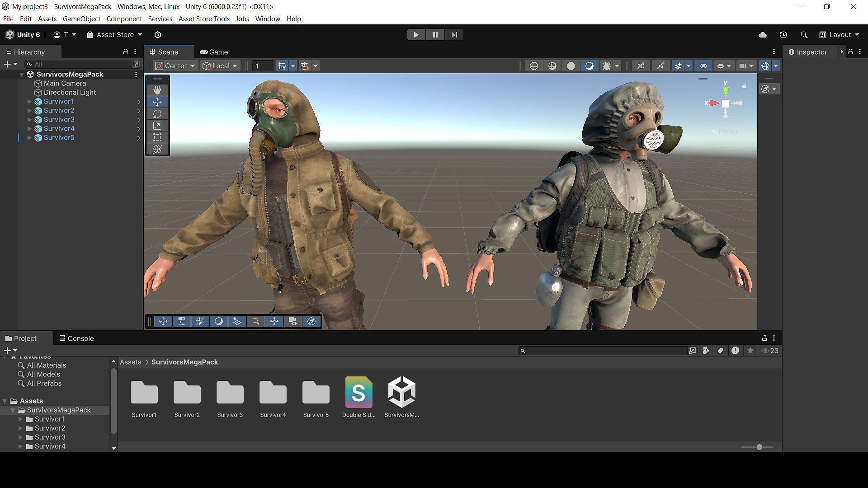This screenshot has width=868, height=488.
Task: Start play mode
Action: point(416,35)
